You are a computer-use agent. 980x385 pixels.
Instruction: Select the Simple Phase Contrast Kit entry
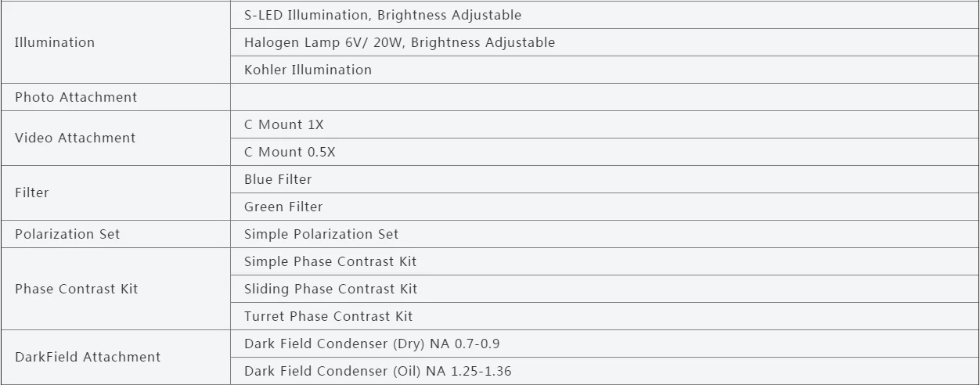point(330,261)
